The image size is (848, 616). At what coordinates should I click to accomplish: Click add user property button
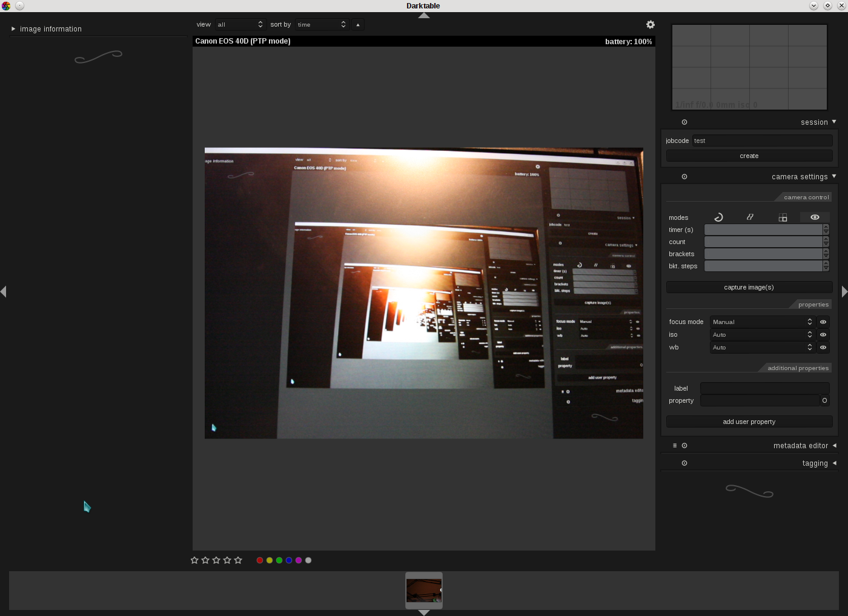click(749, 422)
